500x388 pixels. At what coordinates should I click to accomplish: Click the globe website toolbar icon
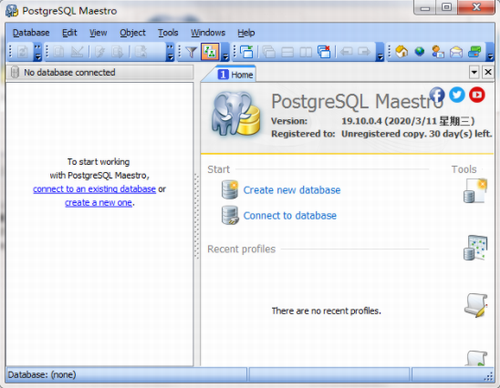[420, 52]
